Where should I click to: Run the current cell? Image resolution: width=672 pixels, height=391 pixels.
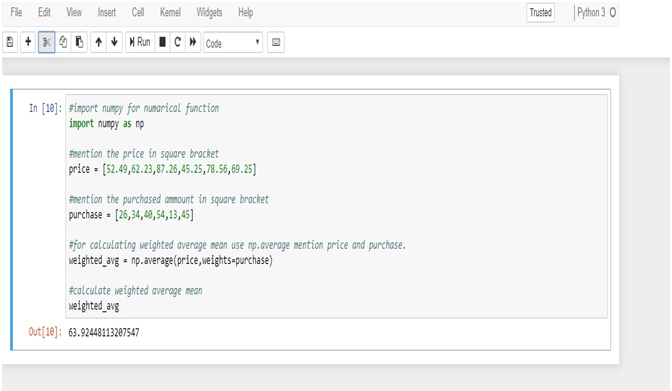pos(140,42)
